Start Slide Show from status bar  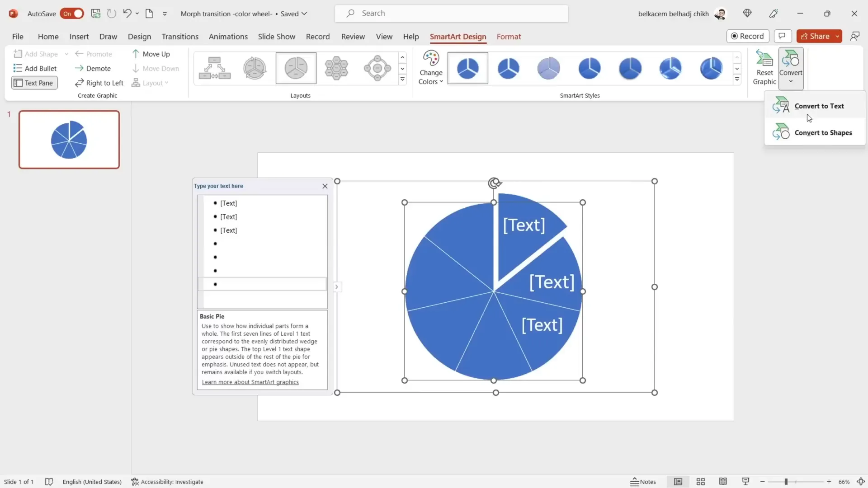745,482
